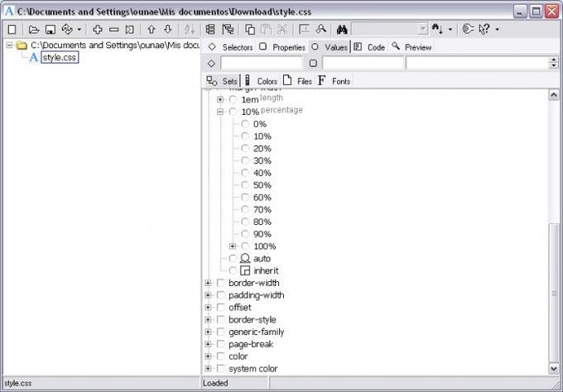Screen dimensions: 563x392
Task: Open the Sets sub-tab
Action: [x=222, y=81]
